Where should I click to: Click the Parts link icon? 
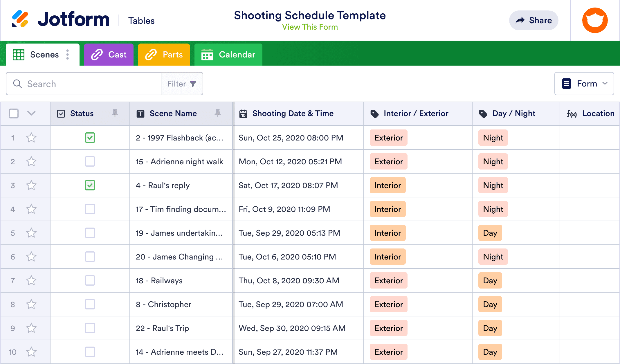click(x=151, y=54)
